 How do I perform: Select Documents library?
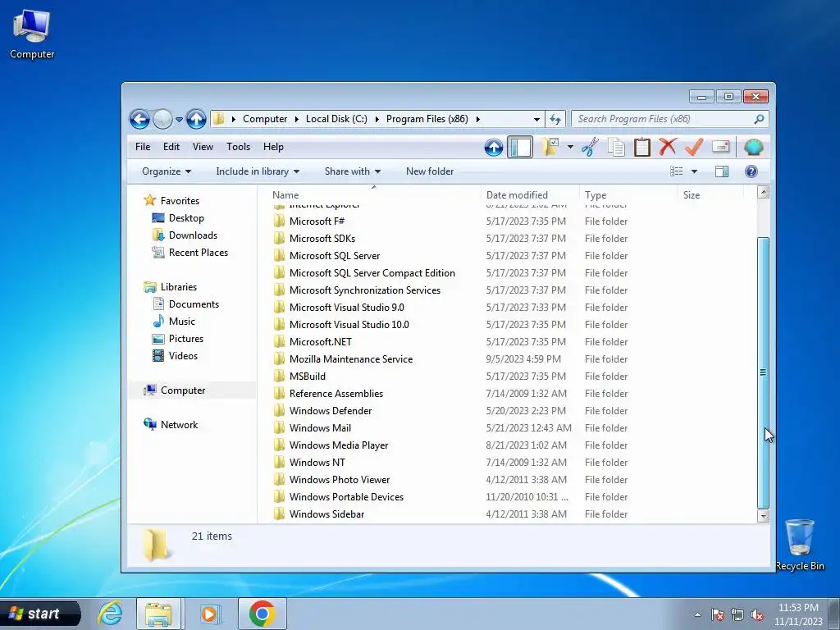pos(194,304)
